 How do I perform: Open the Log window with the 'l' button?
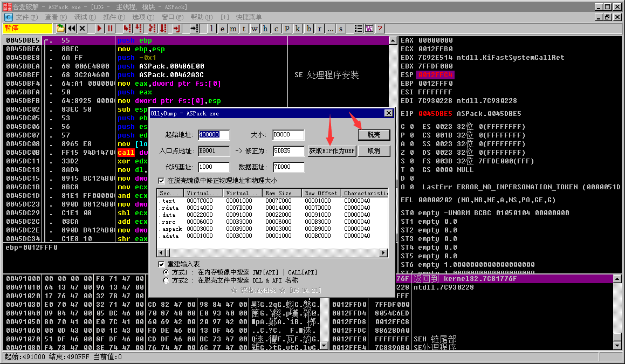[x=211, y=28]
